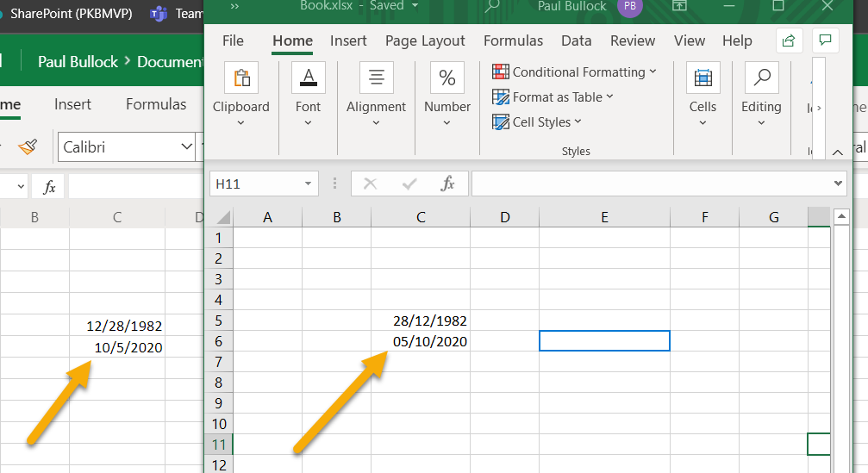
Task: Click the Share icon in ribbon
Action: point(788,40)
